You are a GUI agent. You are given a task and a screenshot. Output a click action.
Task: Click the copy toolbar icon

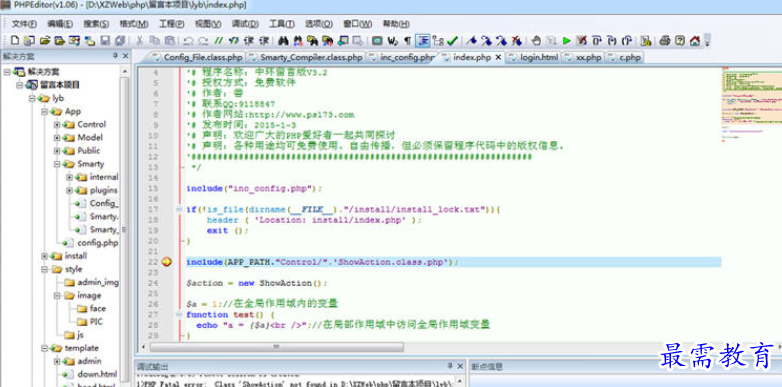[155, 40]
